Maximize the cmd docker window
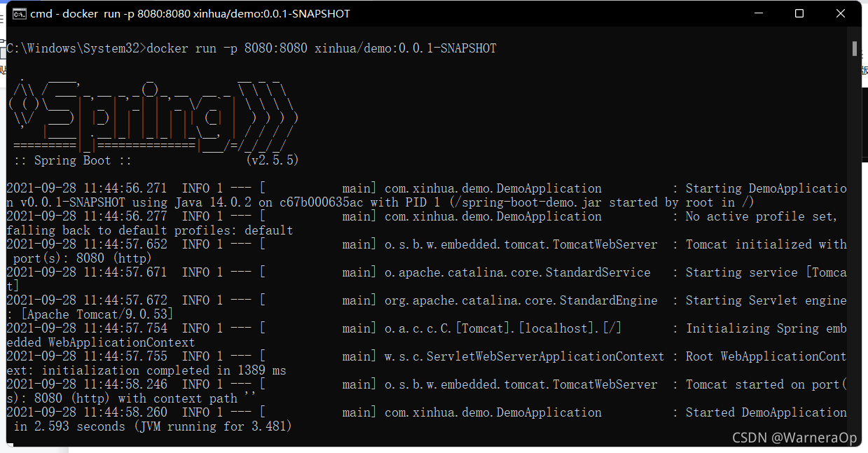This screenshot has height=453, width=868. coord(799,14)
